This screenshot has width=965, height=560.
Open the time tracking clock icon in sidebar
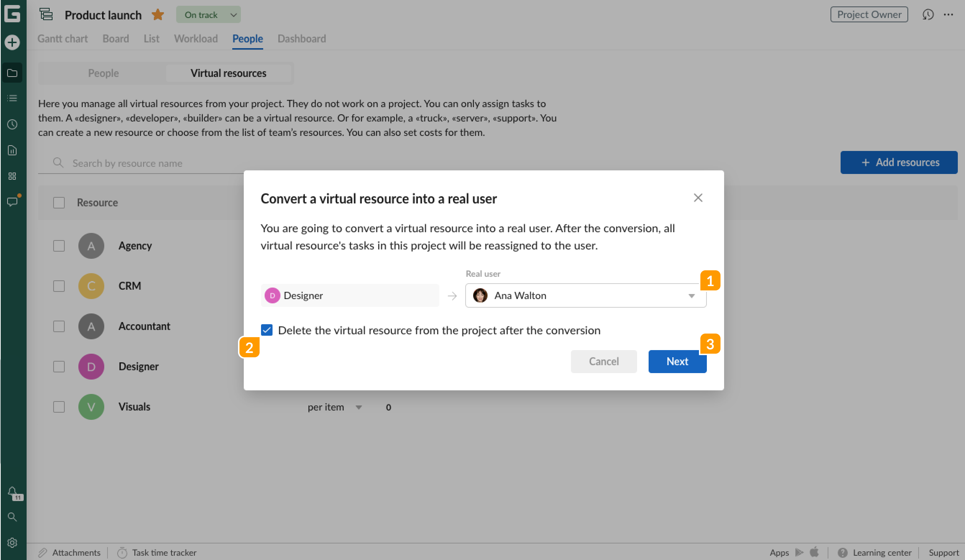13,124
